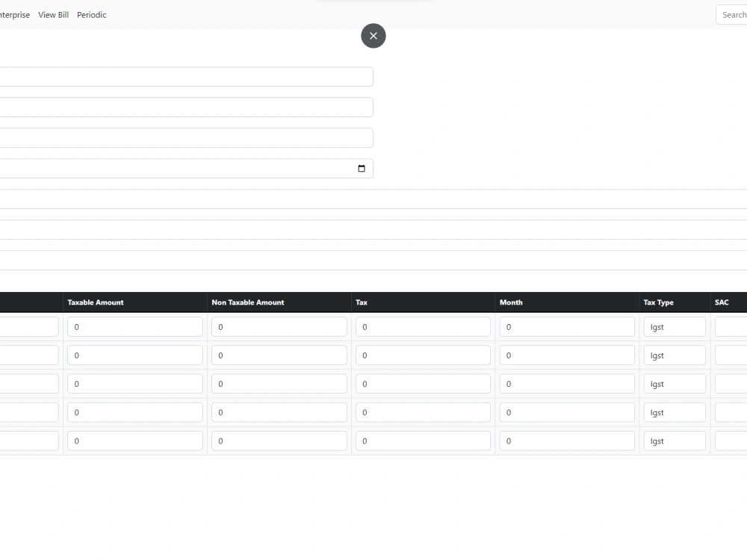Click the Month field in the fourth row

(x=567, y=411)
